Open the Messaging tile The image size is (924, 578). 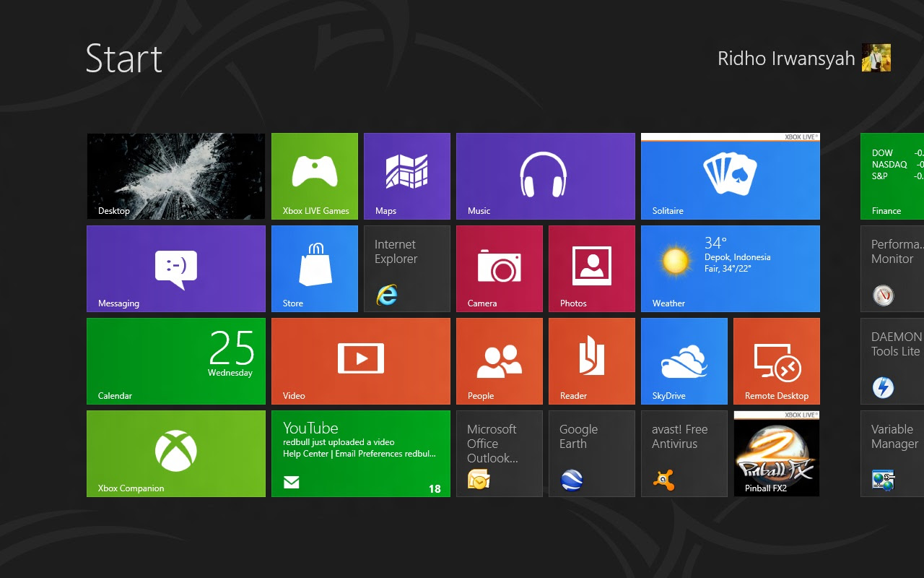click(x=176, y=269)
